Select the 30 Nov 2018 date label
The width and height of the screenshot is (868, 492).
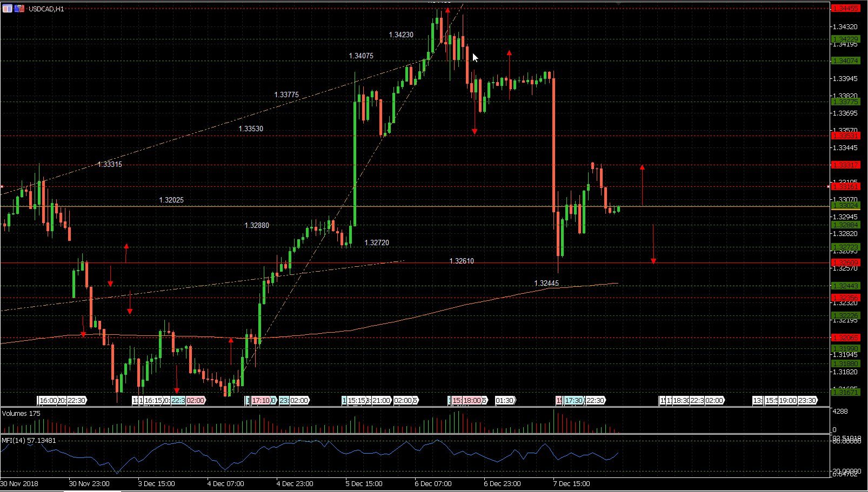pos(19,483)
